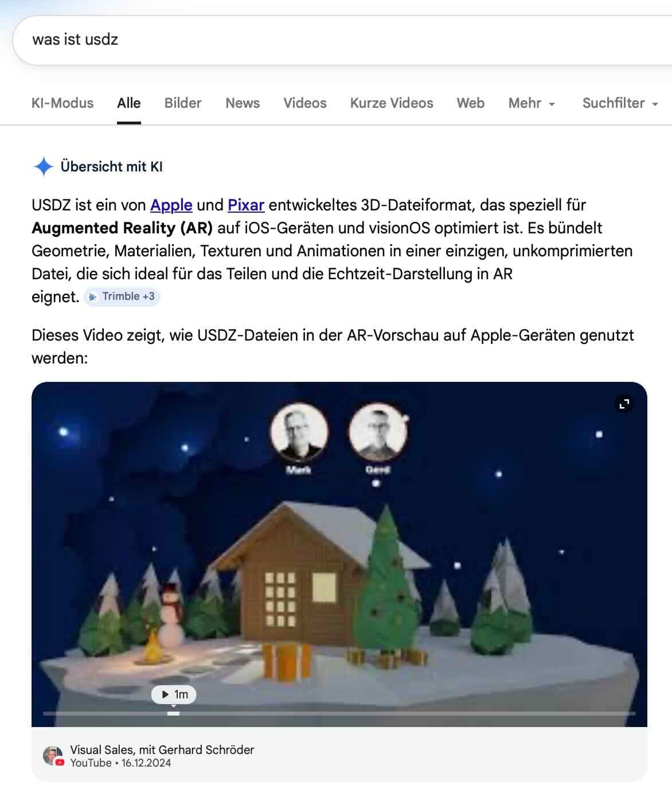This screenshot has width=672, height=797.
Task: Follow the Pixar link in overview
Action: point(246,205)
